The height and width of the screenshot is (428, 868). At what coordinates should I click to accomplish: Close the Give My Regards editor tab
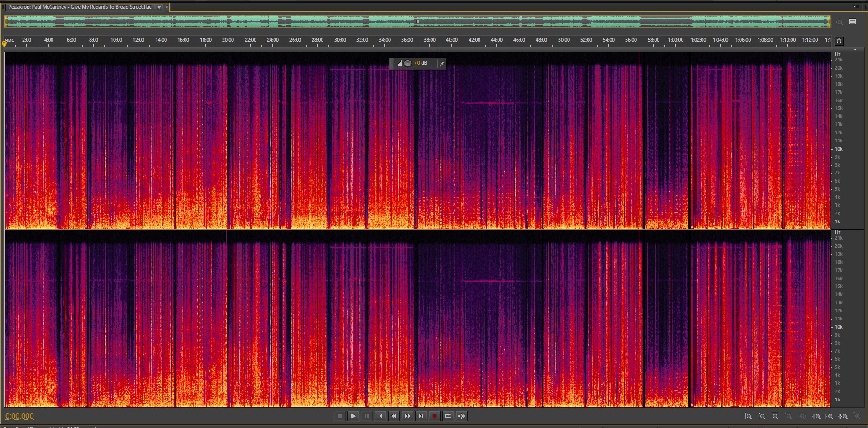166,7
